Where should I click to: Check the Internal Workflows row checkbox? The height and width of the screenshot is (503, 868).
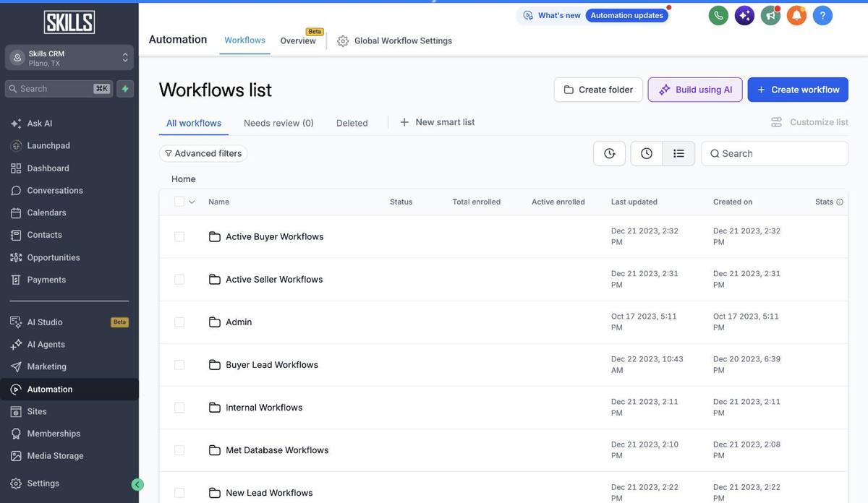(179, 407)
